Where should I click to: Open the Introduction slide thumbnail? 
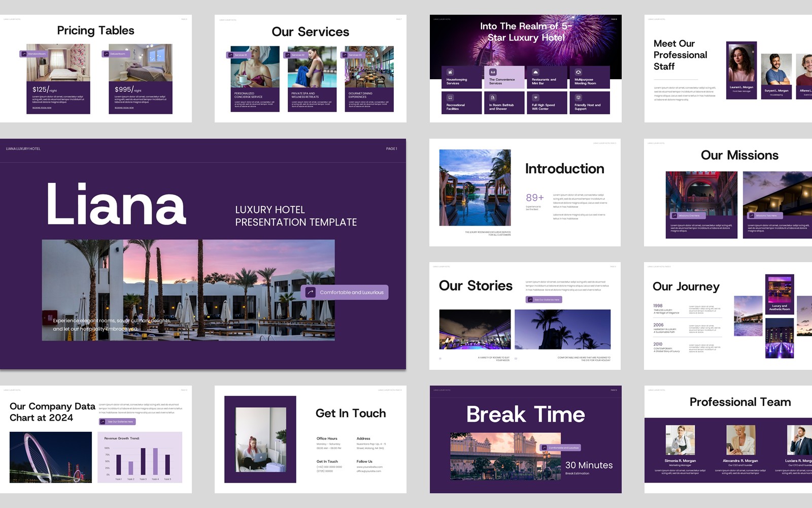click(525, 193)
